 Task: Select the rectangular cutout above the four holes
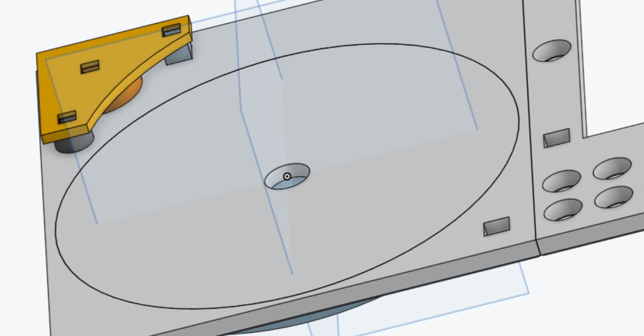pyautogui.click(x=556, y=138)
